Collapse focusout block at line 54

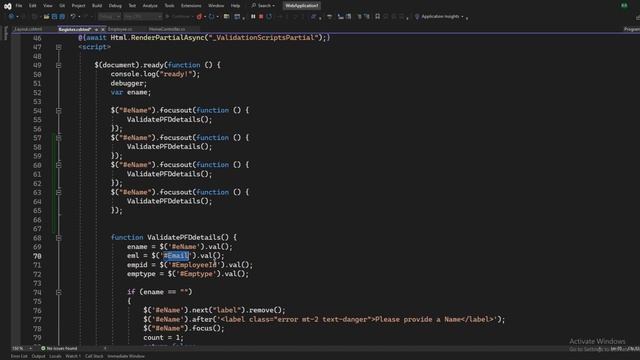click(59, 111)
